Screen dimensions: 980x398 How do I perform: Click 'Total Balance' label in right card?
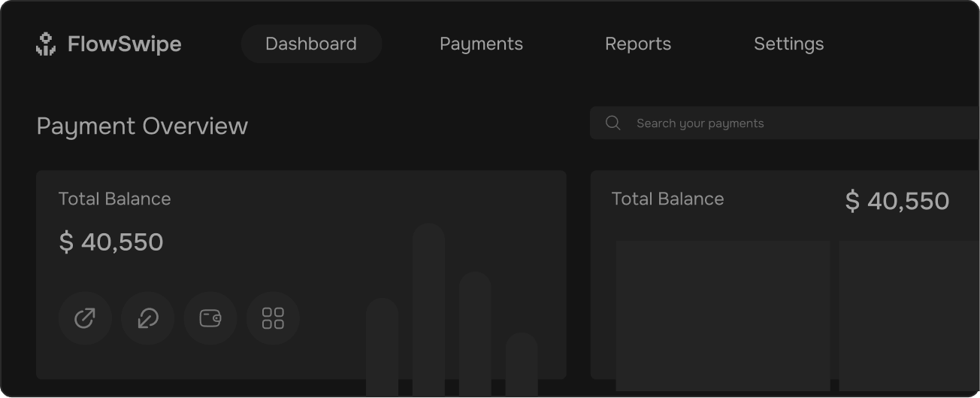click(x=667, y=199)
